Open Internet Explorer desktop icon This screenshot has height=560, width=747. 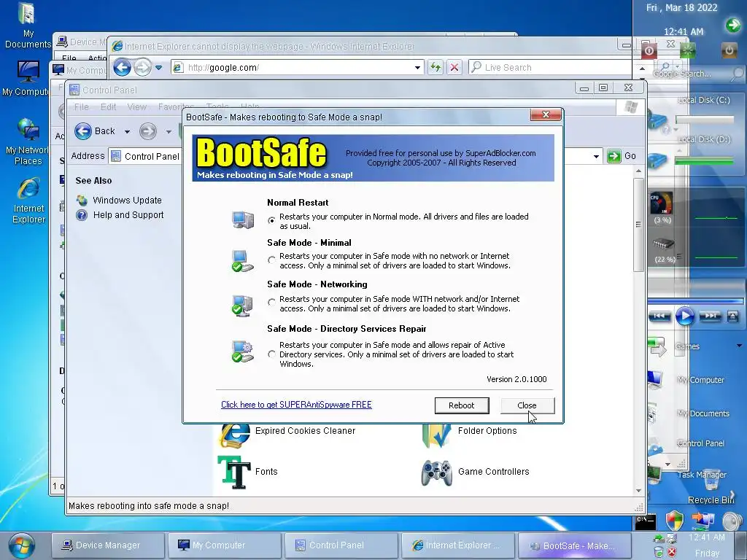(x=28, y=200)
